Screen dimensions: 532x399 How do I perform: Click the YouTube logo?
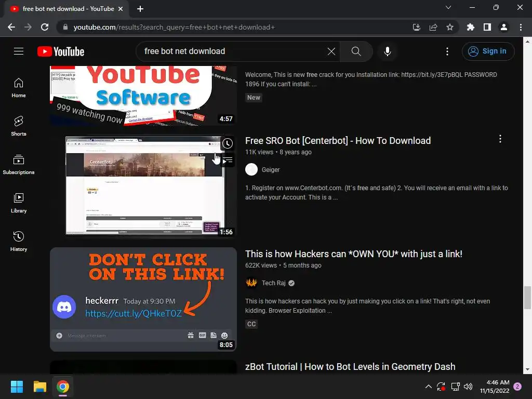pos(61,51)
